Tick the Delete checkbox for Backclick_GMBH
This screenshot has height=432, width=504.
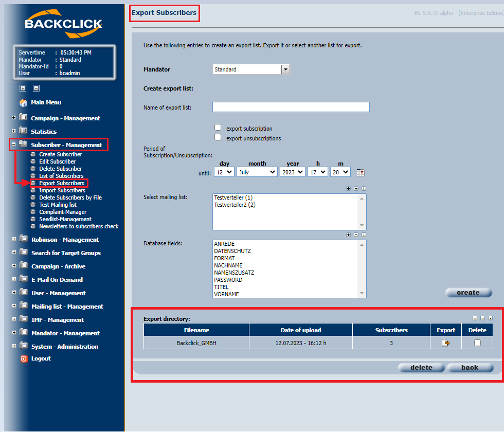(x=477, y=343)
